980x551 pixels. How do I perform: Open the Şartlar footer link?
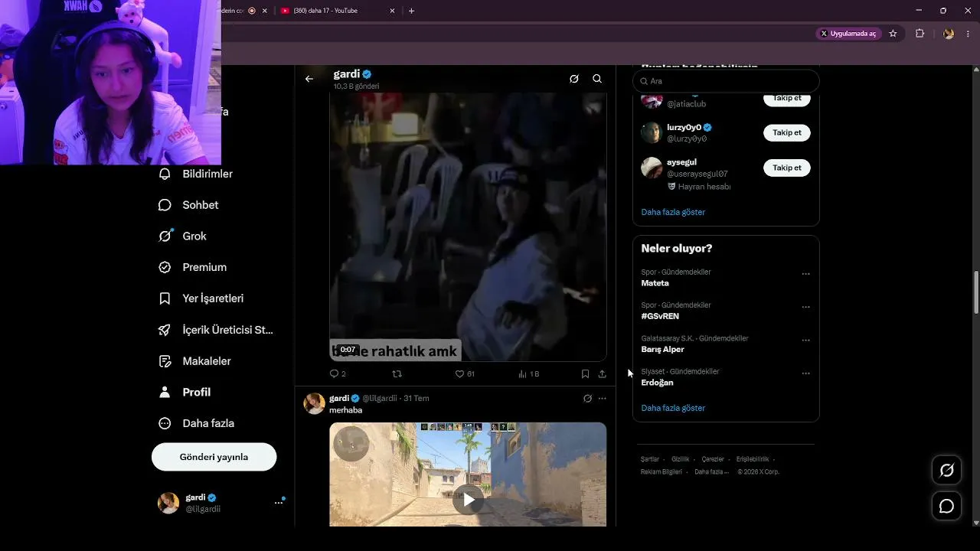coord(650,459)
